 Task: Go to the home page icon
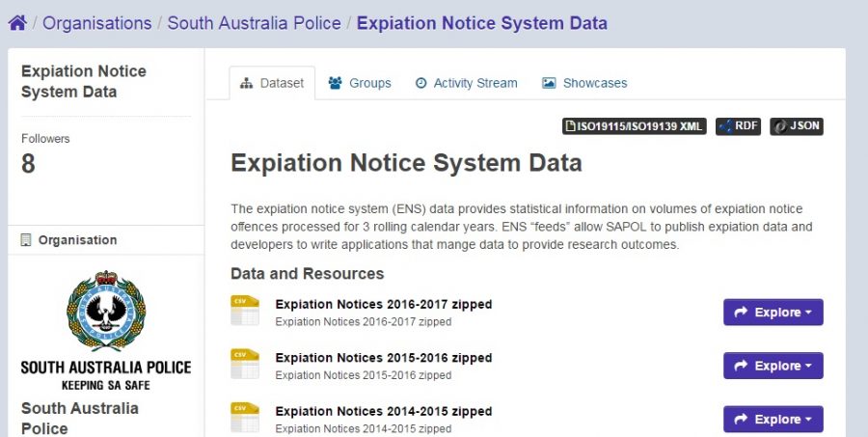click(17, 23)
